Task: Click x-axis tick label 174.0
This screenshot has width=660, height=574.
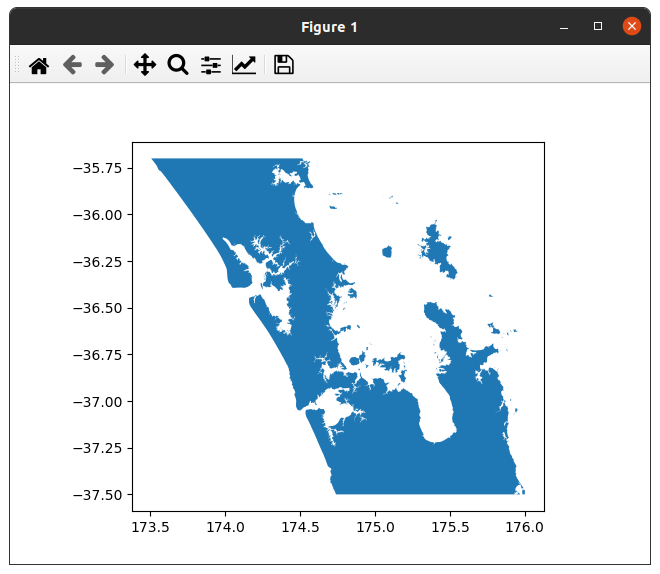Action: click(225, 527)
